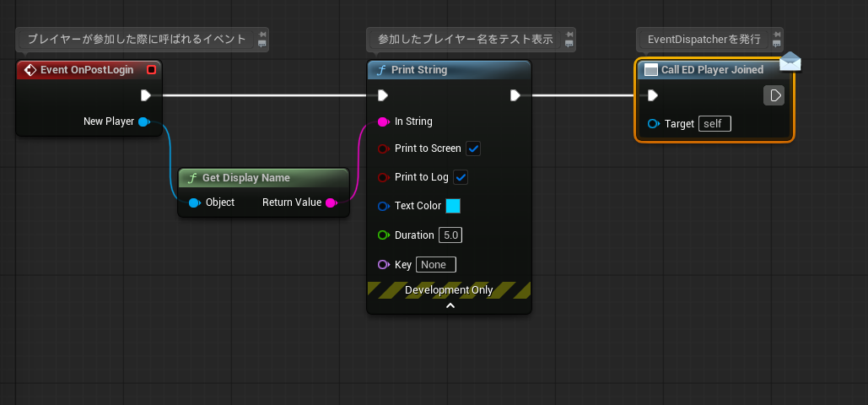The width and height of the screenshot is (868, 405).
Task: Click the New Player pin label
Action: 109,121
